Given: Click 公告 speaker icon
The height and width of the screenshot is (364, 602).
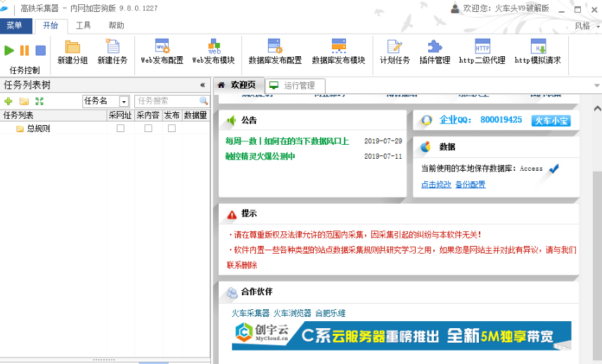Looking at the screenshot, I should [x=231, y=120].
